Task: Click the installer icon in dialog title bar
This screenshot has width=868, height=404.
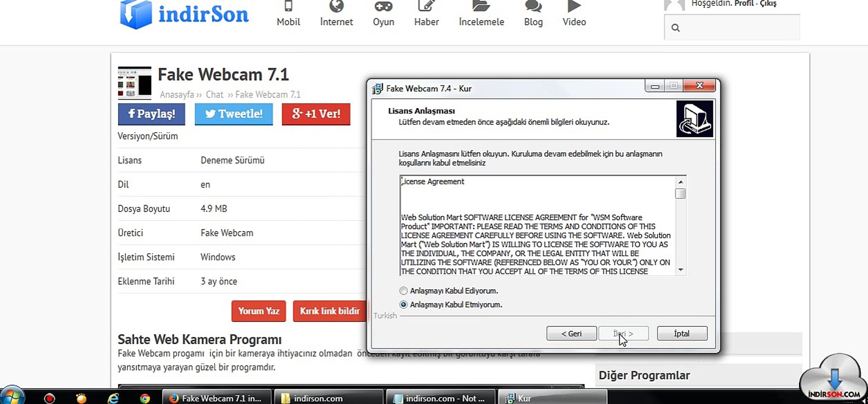Action: pyautogui.click(x=378, y=89)
